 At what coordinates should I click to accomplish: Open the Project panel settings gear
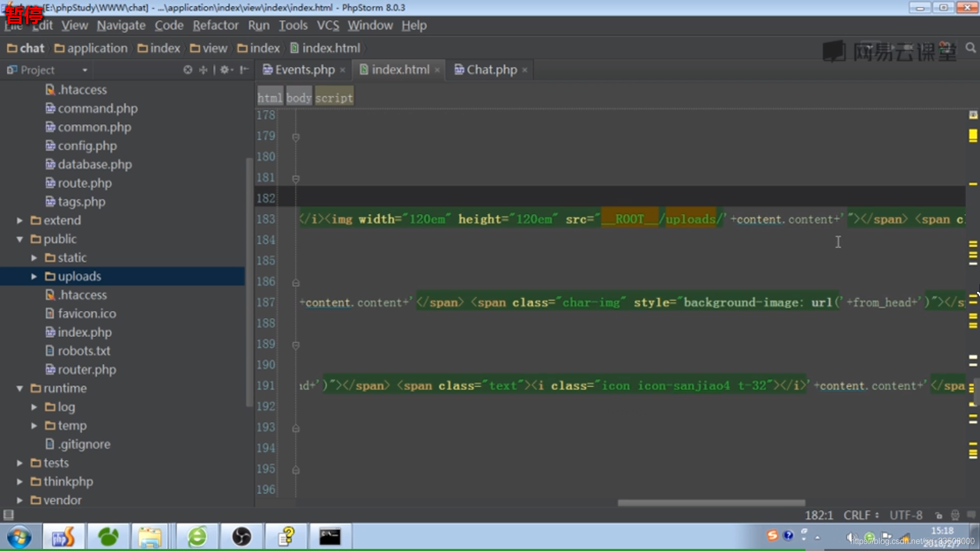click(x=227, y=70)
